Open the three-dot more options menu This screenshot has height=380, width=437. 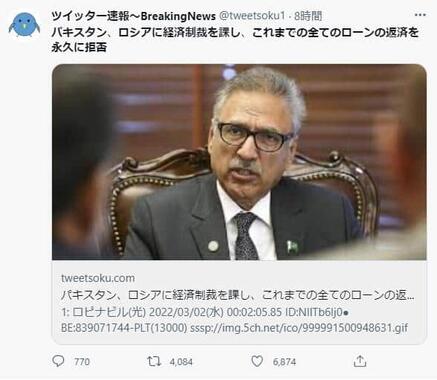pos(420,15)
